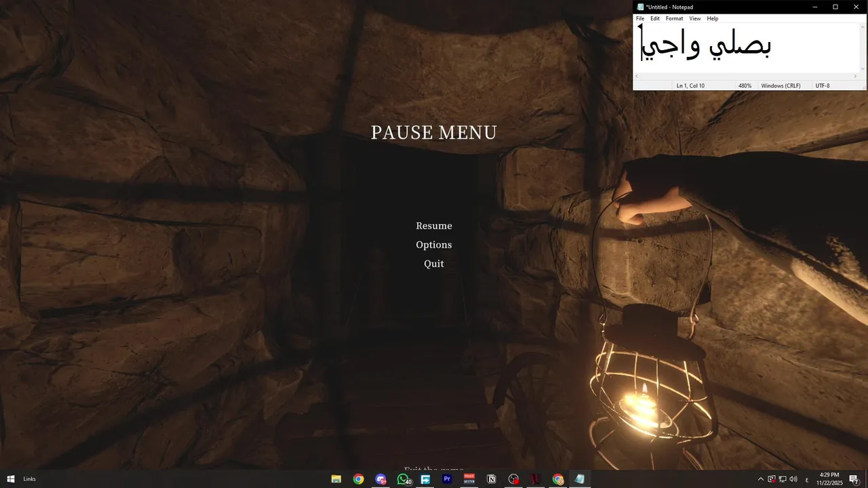Resume the game from the pause menu
Viewport: 868px width, 488px height.
point(434,226)
